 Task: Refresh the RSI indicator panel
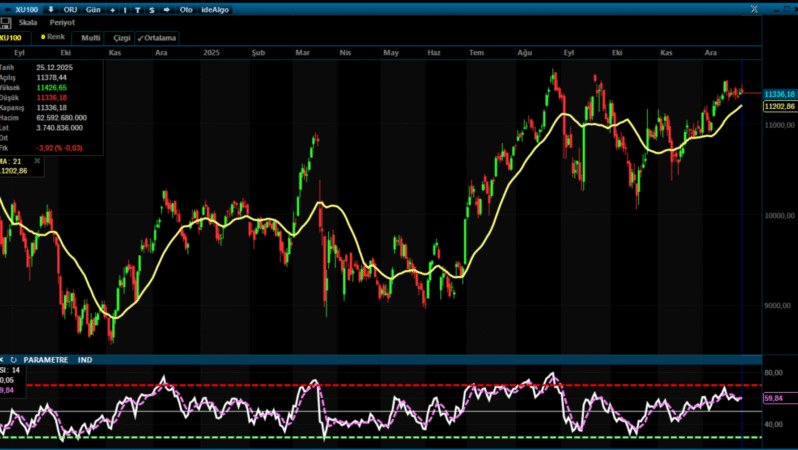(13, 359)
